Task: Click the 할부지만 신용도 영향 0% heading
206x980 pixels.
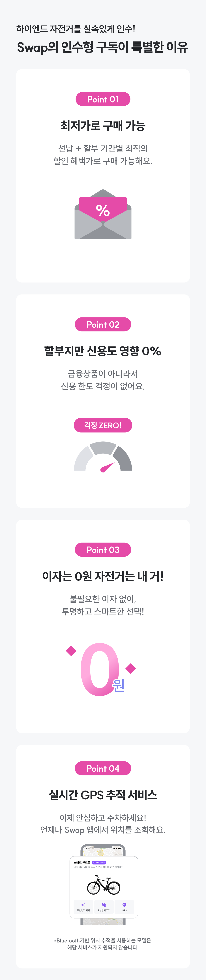Action: coord(103,351)
